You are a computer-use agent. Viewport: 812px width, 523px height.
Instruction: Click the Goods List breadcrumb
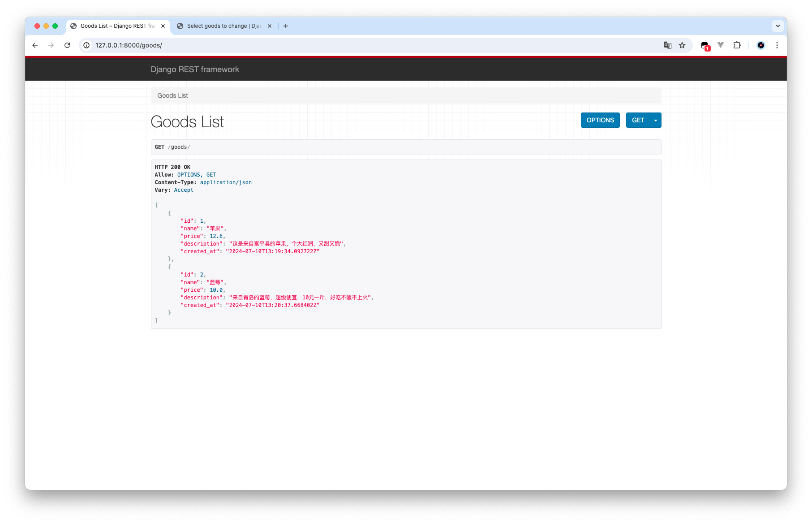point(172,95)
